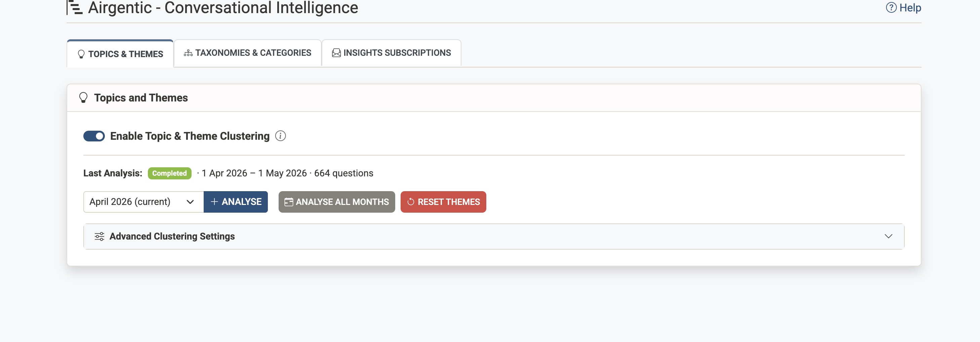Click the green Completed status badge
The image size is (980, 342).
point(169,173)
